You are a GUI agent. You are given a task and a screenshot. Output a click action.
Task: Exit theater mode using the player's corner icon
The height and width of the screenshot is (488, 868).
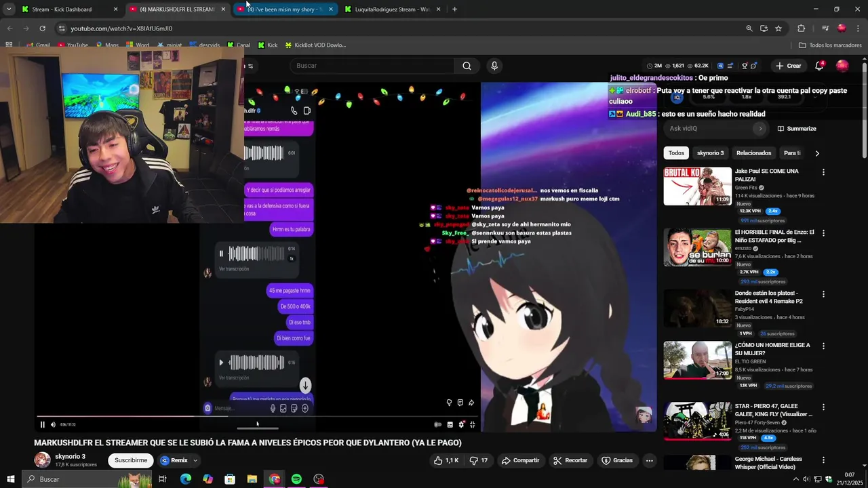coord(473,424)
